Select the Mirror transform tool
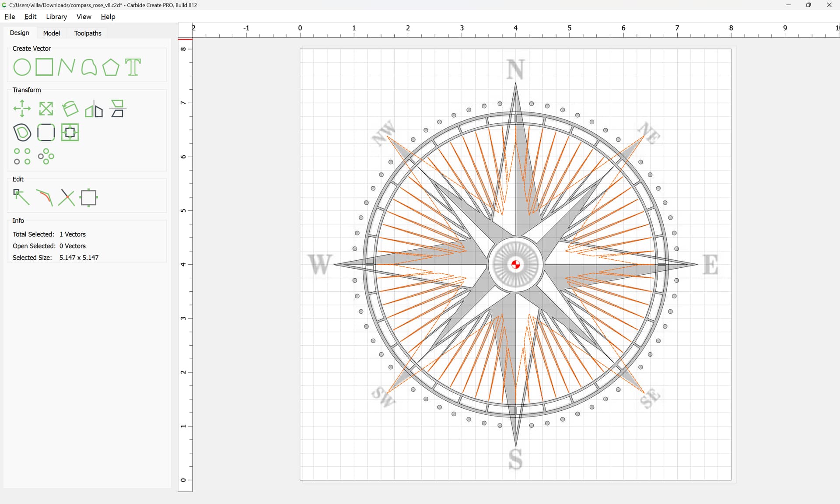 point(94,109)
